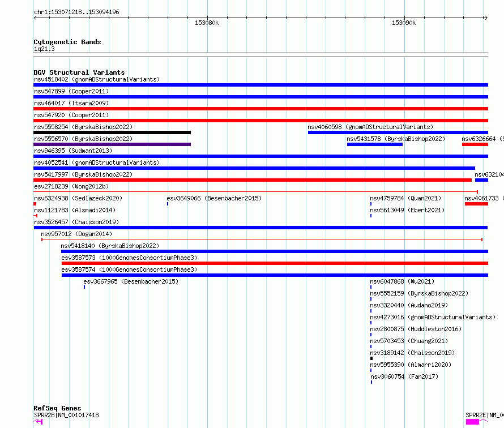The width and height of the screenshot is (504, 428).
Task: Click the SPRR2E gene magenta exon glyph
Action: point(472,422)
